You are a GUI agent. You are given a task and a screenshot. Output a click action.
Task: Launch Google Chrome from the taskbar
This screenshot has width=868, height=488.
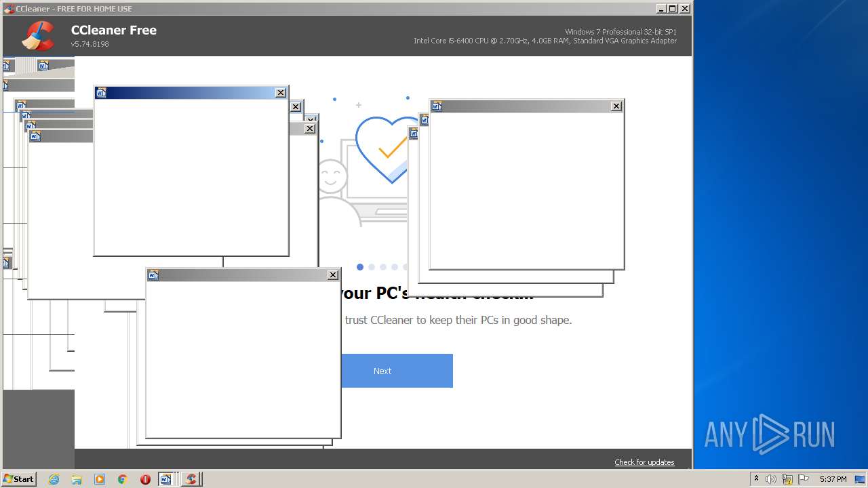(x=123, y=479)
